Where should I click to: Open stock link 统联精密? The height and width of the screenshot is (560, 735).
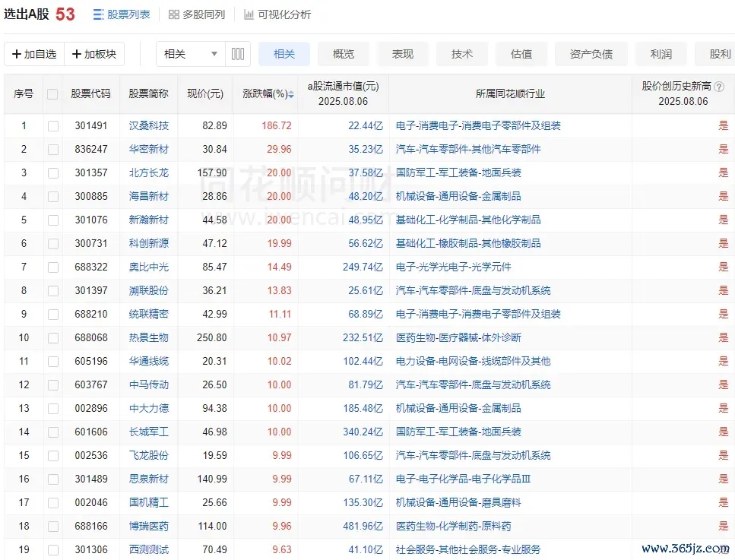[x=148, y=314]
